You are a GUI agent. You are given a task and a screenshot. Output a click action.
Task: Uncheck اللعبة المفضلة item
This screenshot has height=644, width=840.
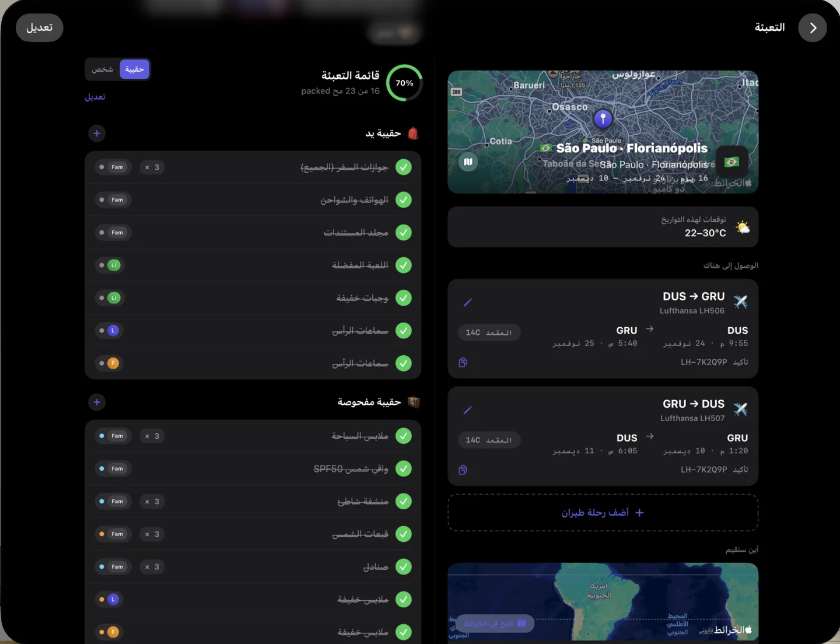[403, 265]
